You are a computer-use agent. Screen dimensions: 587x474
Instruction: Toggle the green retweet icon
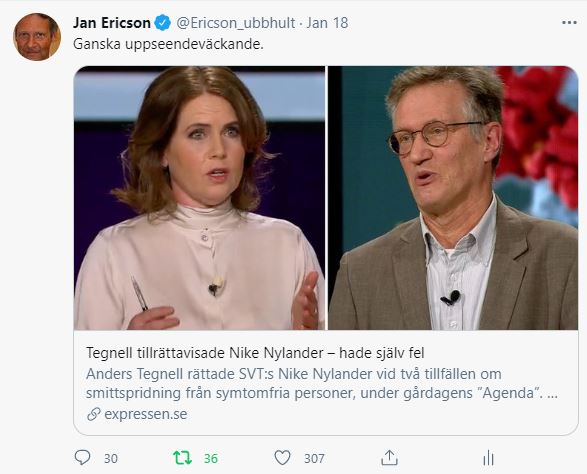click(182, 458)
